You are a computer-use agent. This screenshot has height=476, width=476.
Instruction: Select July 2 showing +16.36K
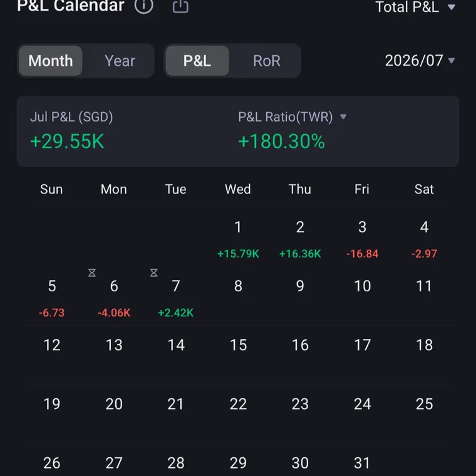(x=300, y=240)
